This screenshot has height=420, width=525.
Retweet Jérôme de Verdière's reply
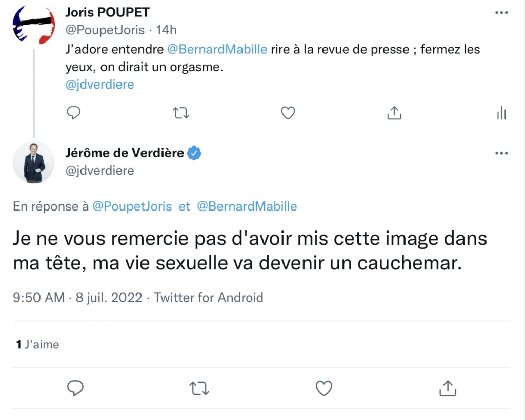tap(199, 388)
